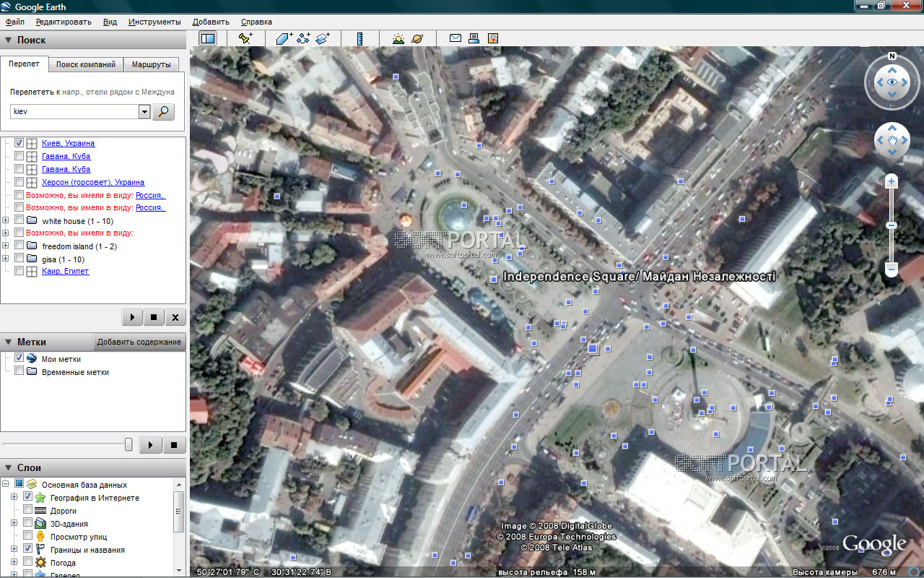Enable the Просмотр улиц layer checkbox
The width and height of the screenshot is (924, 578).
(28, 537)
